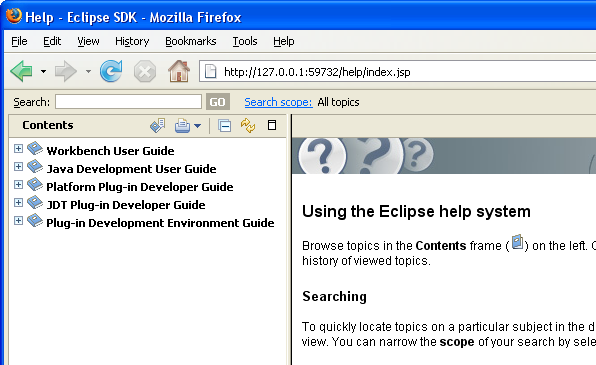Screen dimensions: 596x365
Task: Click the Stop loading icon
Action: 145,71
